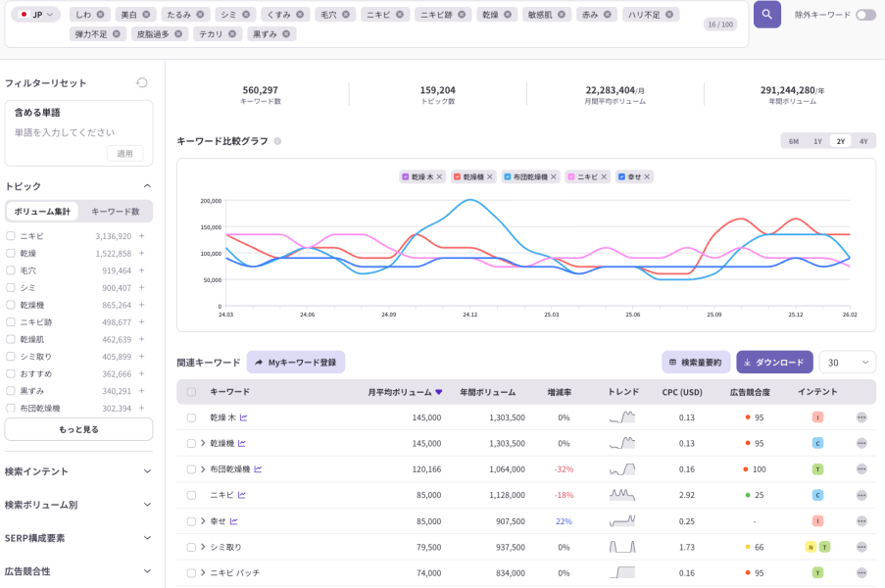The width and height of the screenshot is (885, 588).
Task: Remove 布団乾燥機 from graph legend
Action: click(x=554, y=176)
